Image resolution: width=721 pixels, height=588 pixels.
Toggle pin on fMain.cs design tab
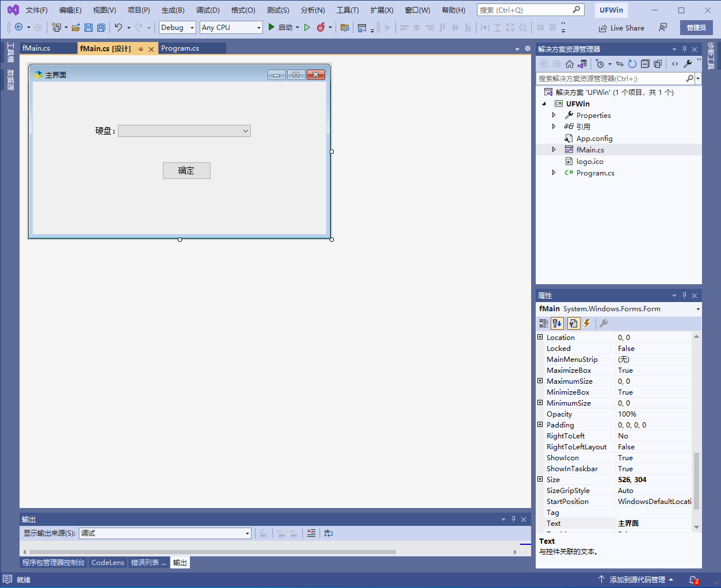tap(141, 49)
